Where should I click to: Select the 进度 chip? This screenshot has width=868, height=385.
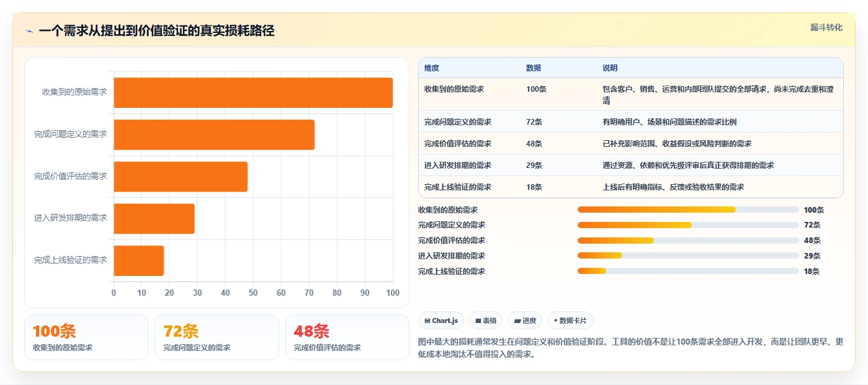(525, 321)
